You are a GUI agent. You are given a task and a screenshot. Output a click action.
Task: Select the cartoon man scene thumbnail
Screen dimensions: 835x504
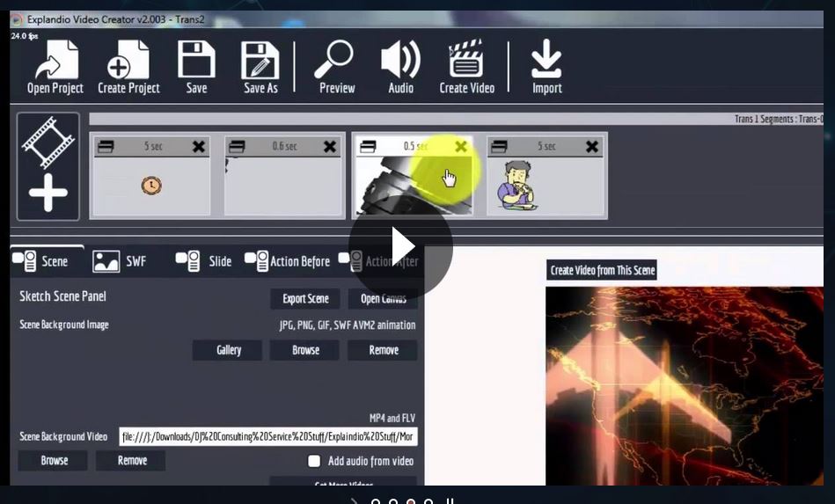(x=546, y=186)
